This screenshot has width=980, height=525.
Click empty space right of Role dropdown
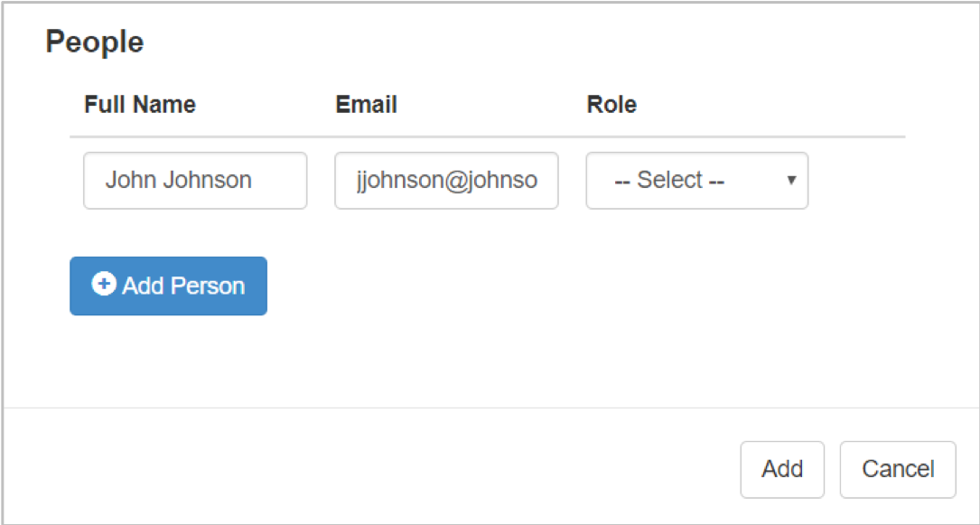click(x=858, y=181)
